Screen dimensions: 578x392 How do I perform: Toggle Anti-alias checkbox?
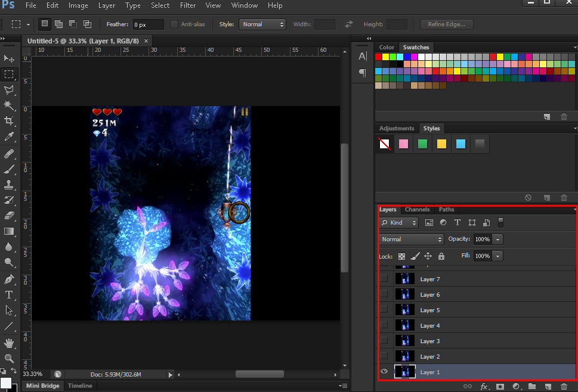click(x=174, y=24)
